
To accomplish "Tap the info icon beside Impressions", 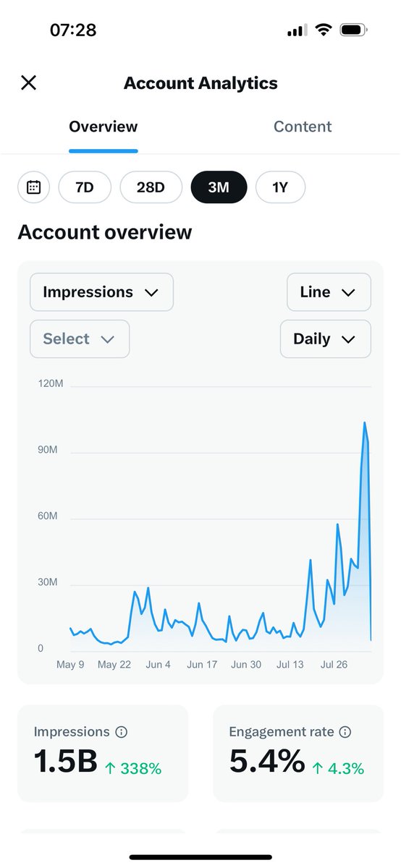I will coord(122,732).
